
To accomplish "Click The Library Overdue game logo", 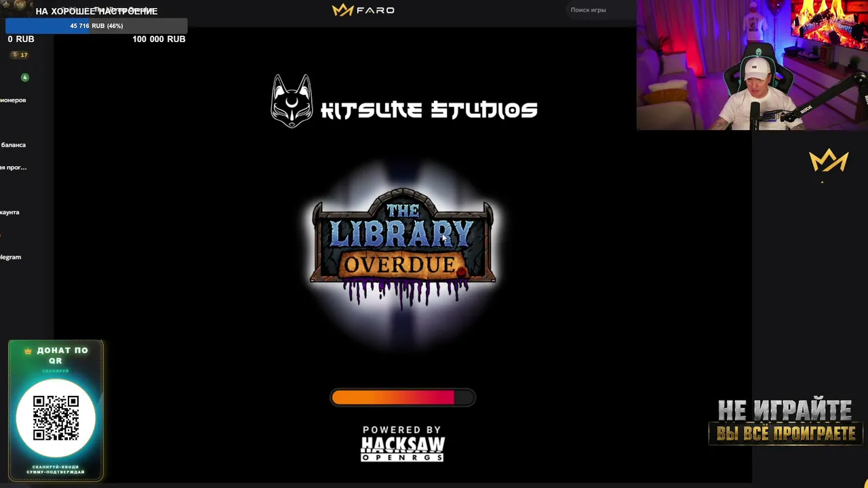I will [403, 247].
